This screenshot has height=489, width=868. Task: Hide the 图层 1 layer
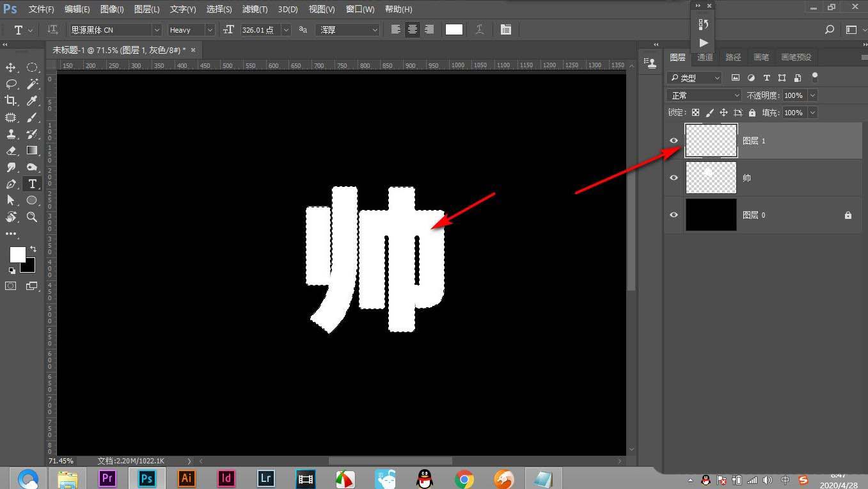click(674, 141)
